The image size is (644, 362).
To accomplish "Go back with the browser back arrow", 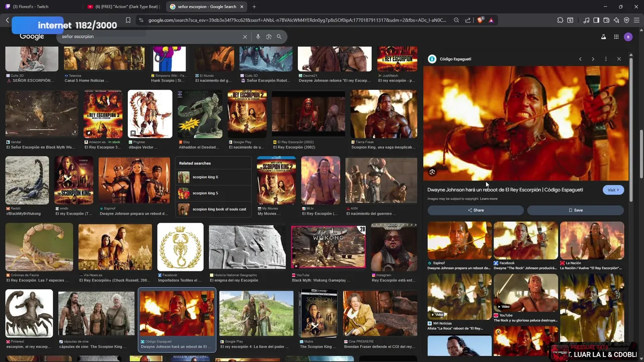I will (7, 20).
